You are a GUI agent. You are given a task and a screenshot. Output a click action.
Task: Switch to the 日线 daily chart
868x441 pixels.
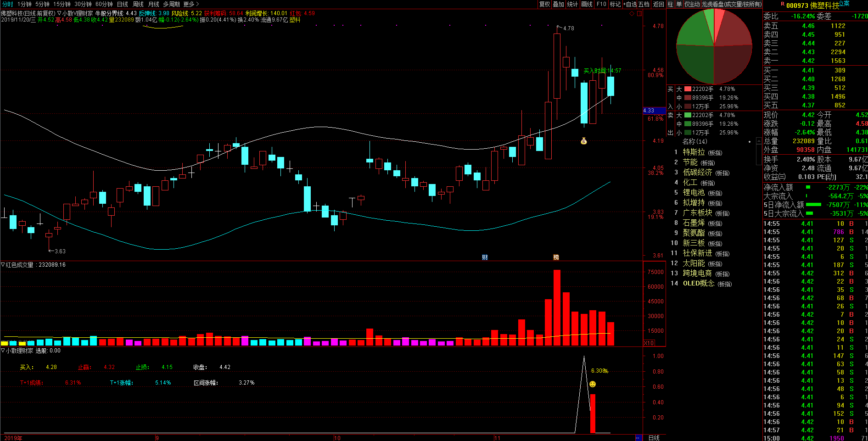(x=123, y=4)
